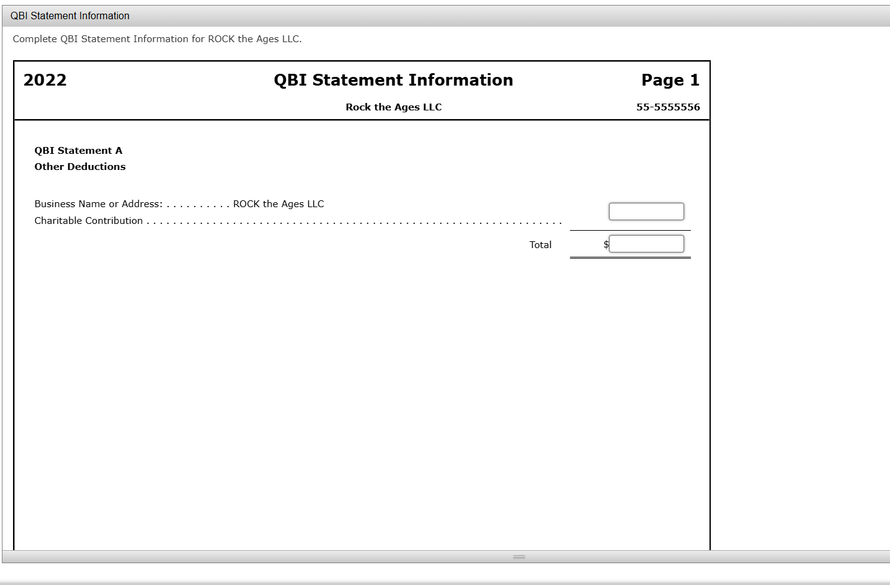Viewport: 890px width, 588px height.
Task: Click the 'Other Deductions' label
Action: [x=80, y=167]
